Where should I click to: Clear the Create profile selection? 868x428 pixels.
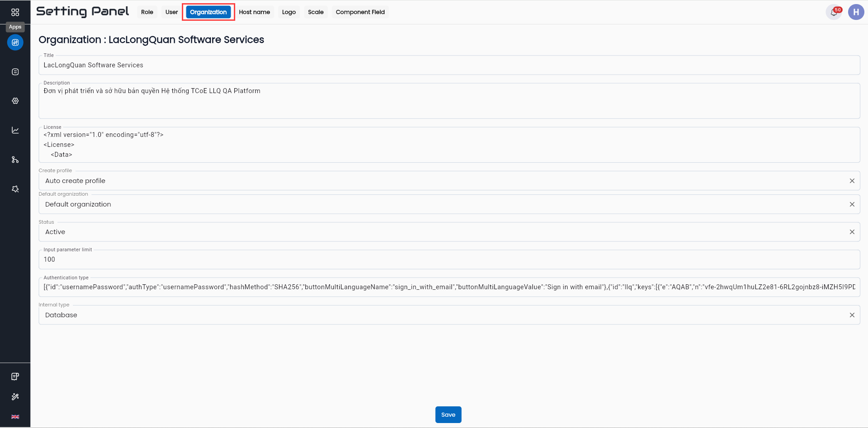click(x=852, y=181)
